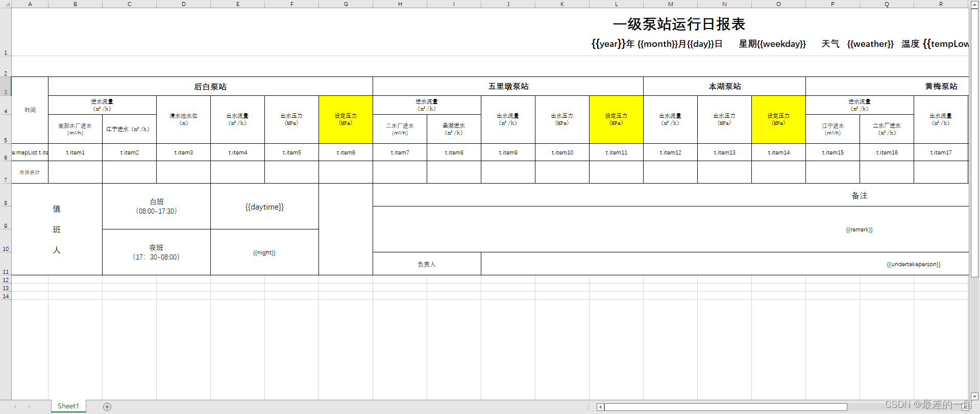Click the vertical scrollbar up arrow
Viewport: 980px width, 414px height.
point(974,4)
